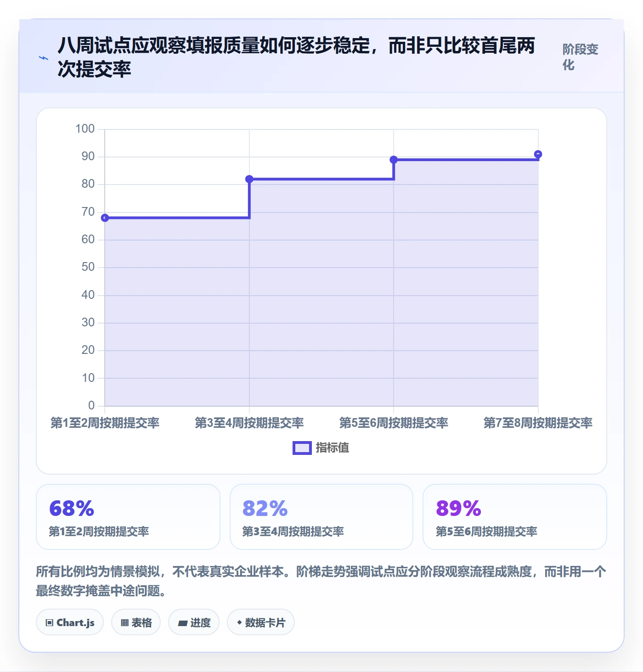Click x-axis label 第3至4周按期提交率
643x672 pixels.
click(249, 423)
